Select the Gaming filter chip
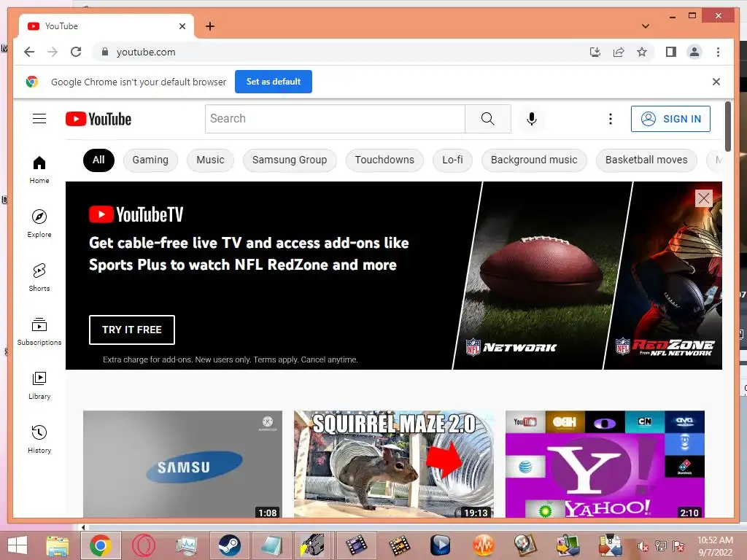 [150, 160]
